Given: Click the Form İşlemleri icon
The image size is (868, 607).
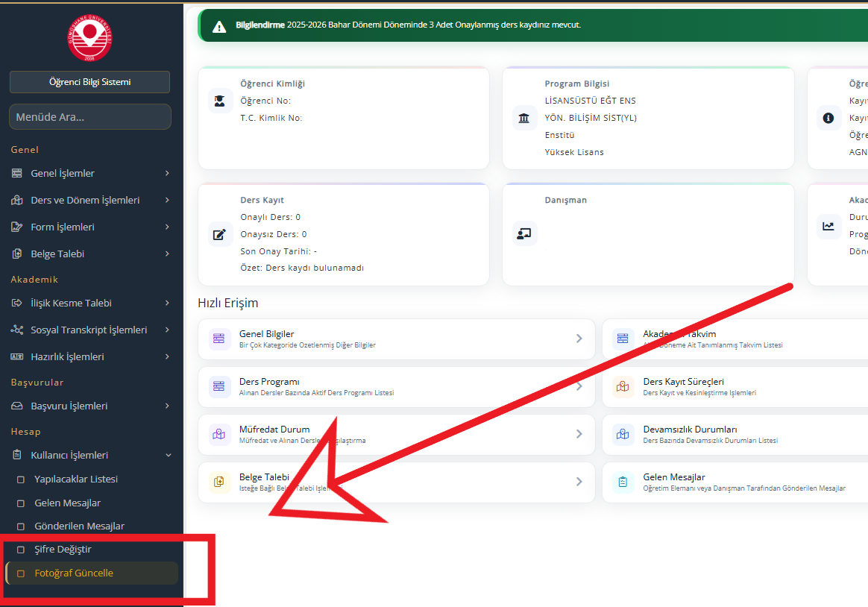Looking at the screenshot, I should pos(17,227).
